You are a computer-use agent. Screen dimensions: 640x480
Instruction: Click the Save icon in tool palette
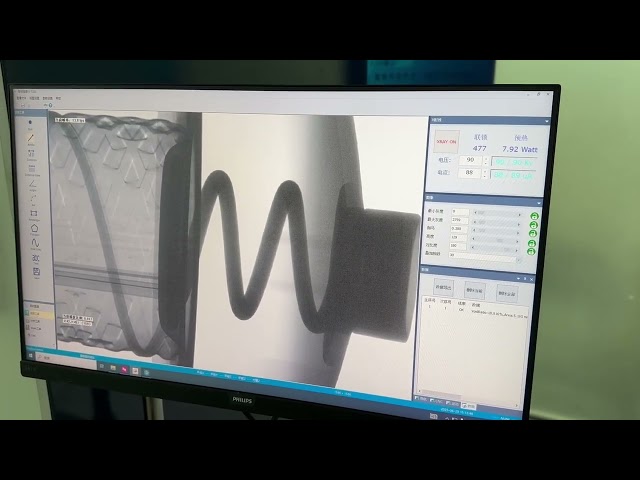click(x=36, y=271)
